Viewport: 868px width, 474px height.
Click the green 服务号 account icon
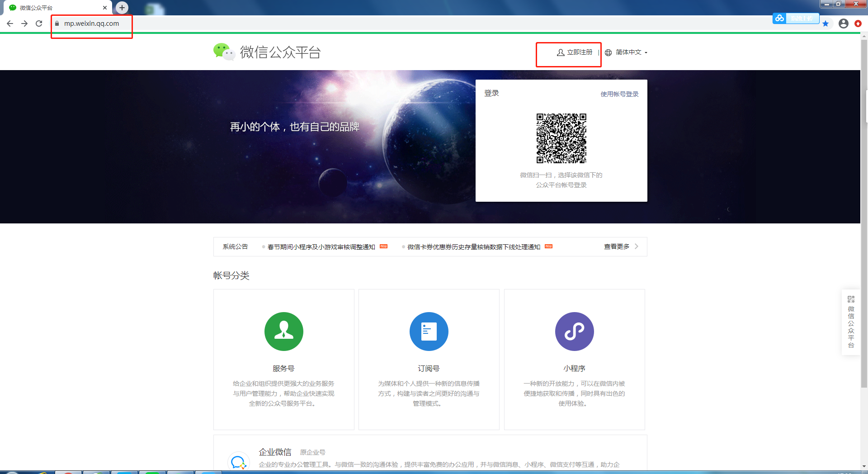coord(284,332)
